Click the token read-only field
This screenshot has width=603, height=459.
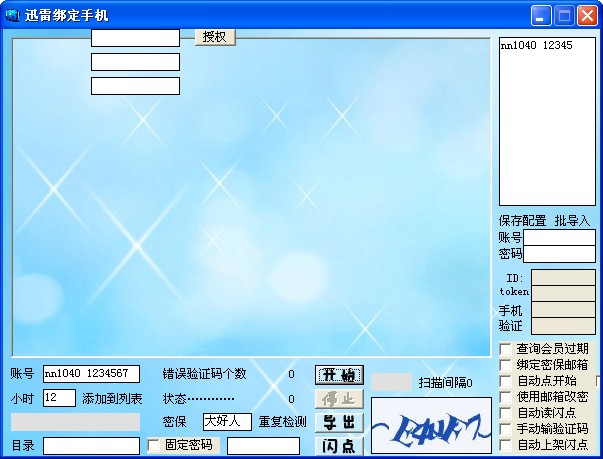563,294
